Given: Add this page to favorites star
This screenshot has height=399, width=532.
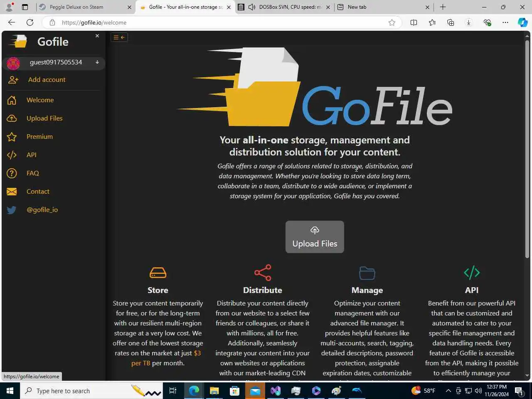Looking at the screenshot, I should (392, 22).
